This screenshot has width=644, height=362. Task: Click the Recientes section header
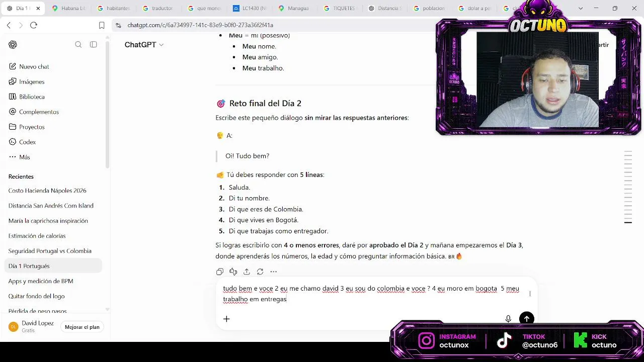[x=21, y=176]
